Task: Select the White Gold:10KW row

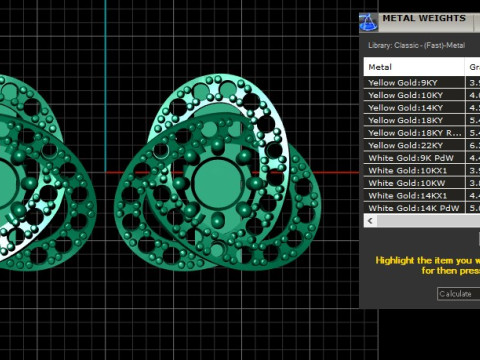Action: click(x=422, y=183)
